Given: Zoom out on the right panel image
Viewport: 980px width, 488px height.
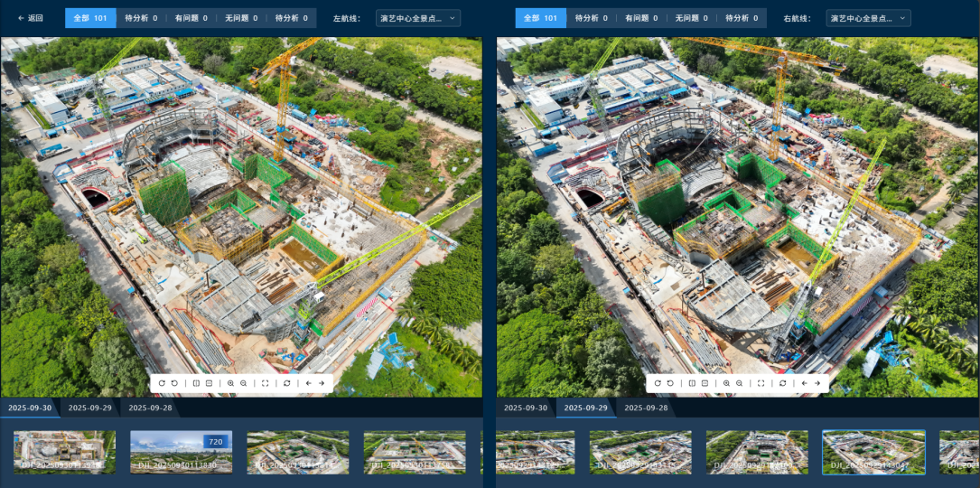Looking at the screenshot, I should 739,383.
